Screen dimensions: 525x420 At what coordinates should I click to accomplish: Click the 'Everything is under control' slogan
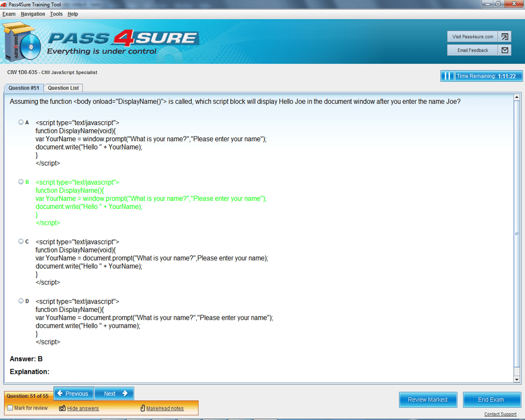(101, 51)
